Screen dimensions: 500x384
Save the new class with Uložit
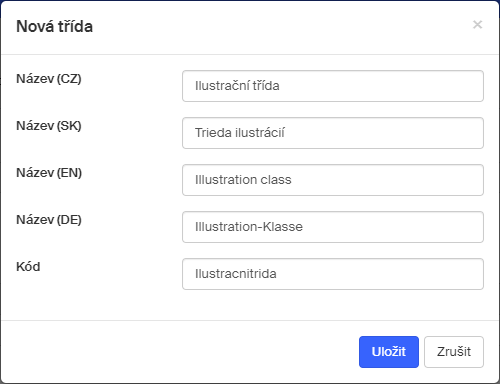tap(389, 352)
